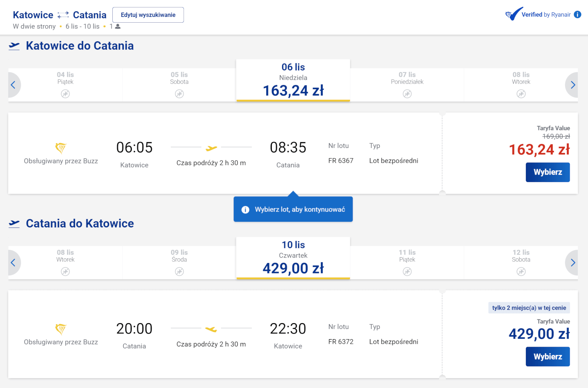
Task: Click no-flight icon under outbound 08 lis Wtorek
Action: tap(521, 94)
